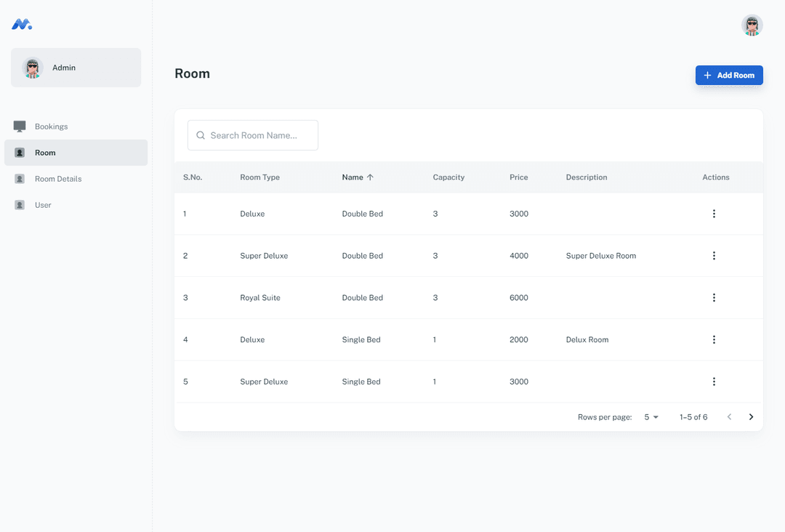The image size is (785, 532).
Task: Open actions menu for Royal Suite row
Action: (714, 298)
